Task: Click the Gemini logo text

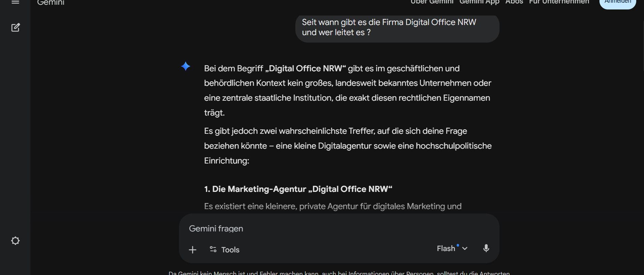Action: [x=51, y=2]
